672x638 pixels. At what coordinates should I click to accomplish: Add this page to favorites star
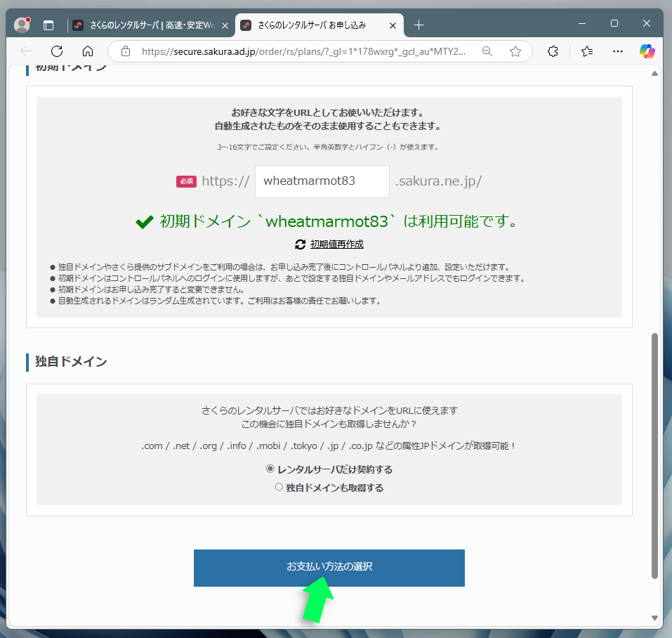[515, 51]
